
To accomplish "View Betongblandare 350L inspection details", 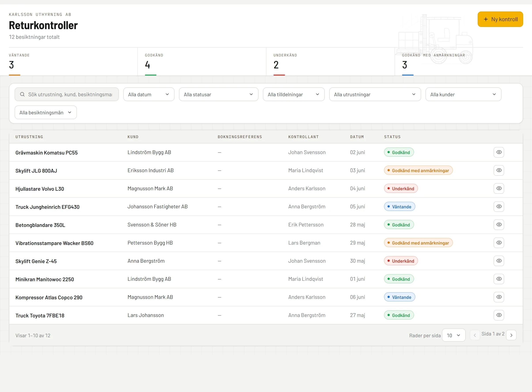I will pos(499,225).
